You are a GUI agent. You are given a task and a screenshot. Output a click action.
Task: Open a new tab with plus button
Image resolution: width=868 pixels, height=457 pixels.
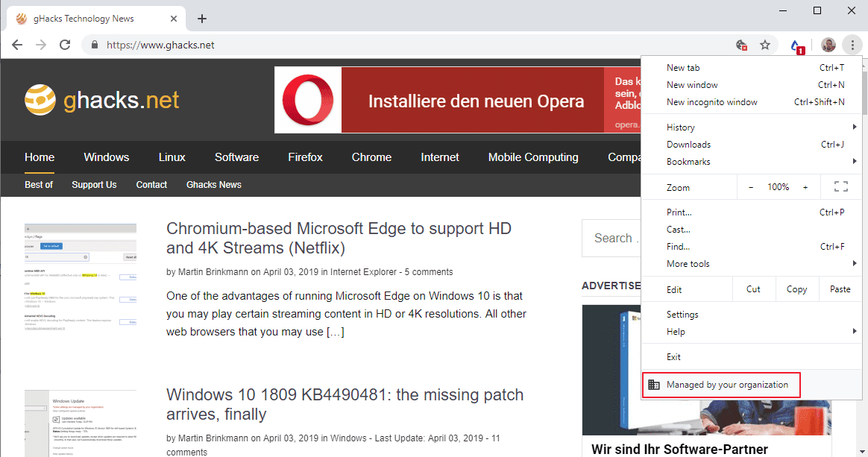pyautogui.click(x=202, y=19)
